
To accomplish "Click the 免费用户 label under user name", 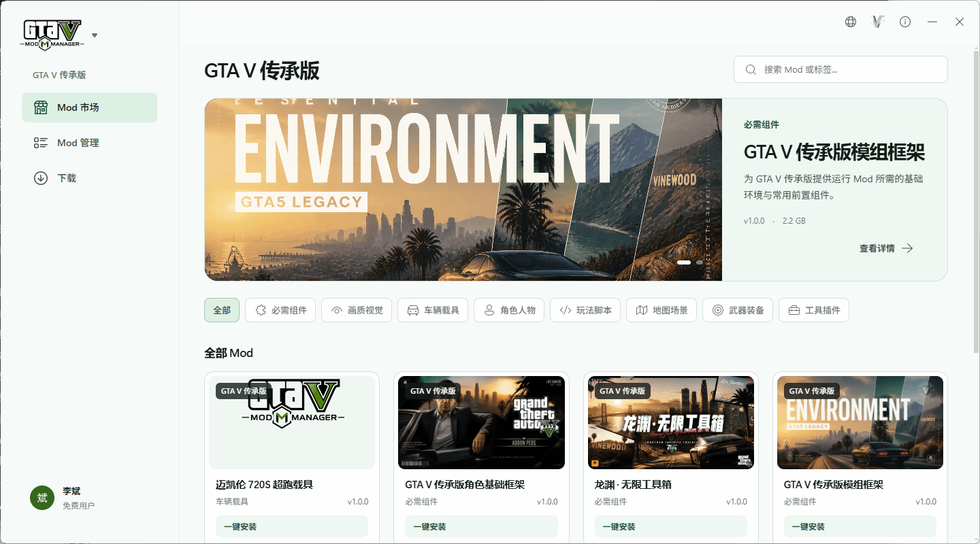I will [x=78, y=506].
